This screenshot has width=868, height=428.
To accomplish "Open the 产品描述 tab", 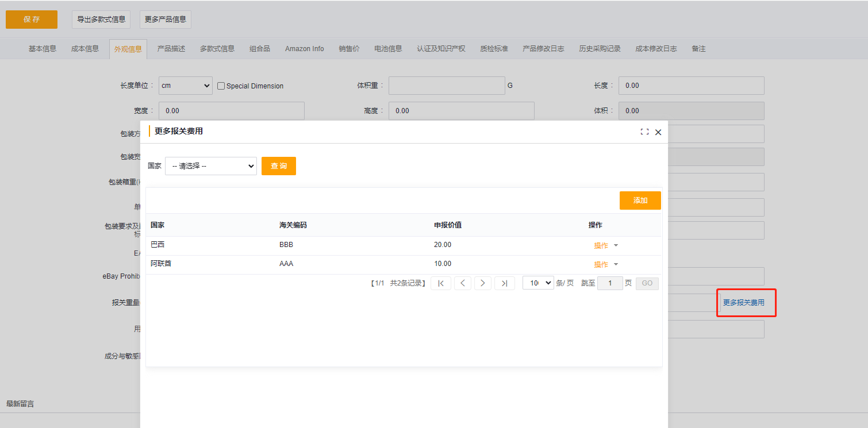I will [x=171, y=49].
